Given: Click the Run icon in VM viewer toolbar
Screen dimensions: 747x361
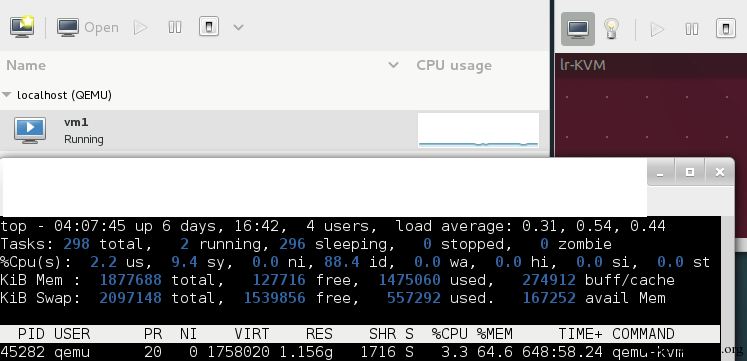Looking at the screenshot, I should (657, 29).
